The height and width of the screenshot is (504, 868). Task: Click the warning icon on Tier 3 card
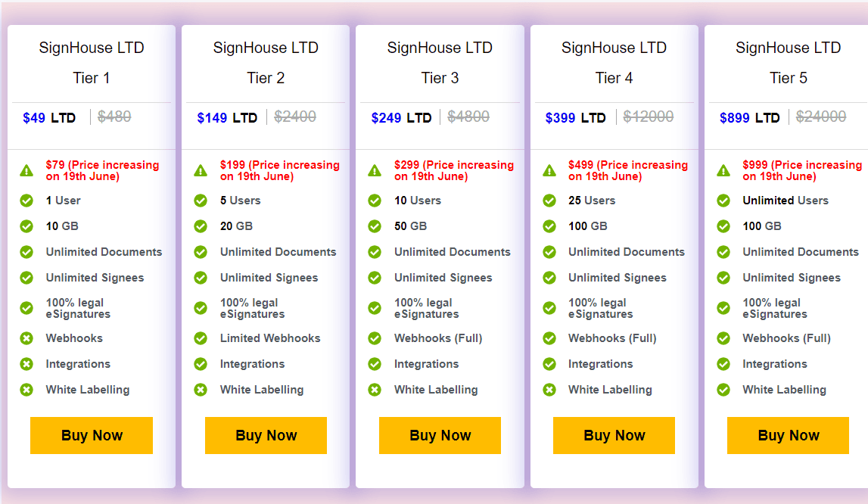tap(374, 170)
